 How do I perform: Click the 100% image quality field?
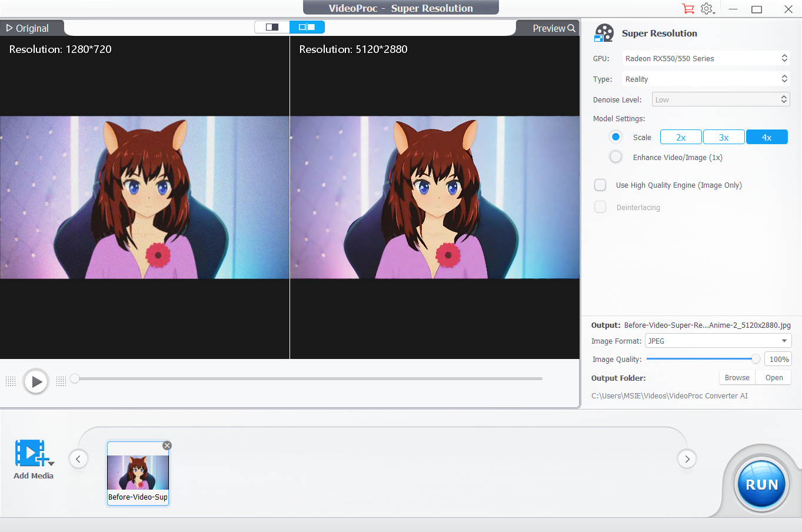pos(778,359)
